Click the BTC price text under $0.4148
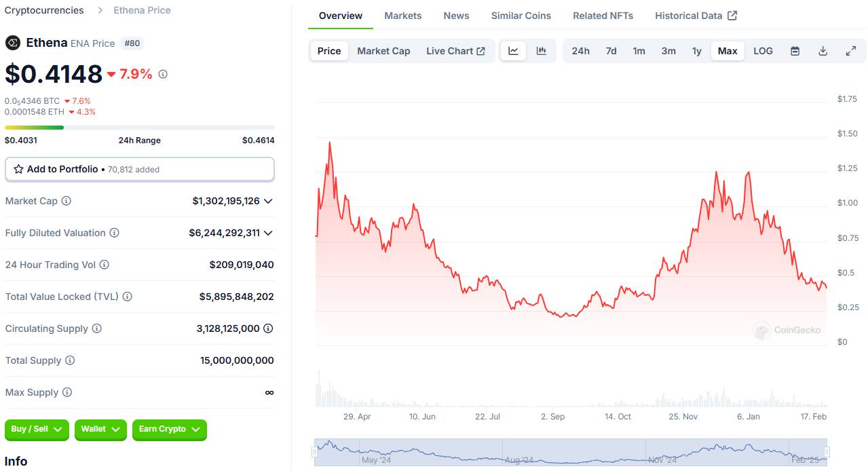This screenshot has width=868, height=471. (33, 101)
